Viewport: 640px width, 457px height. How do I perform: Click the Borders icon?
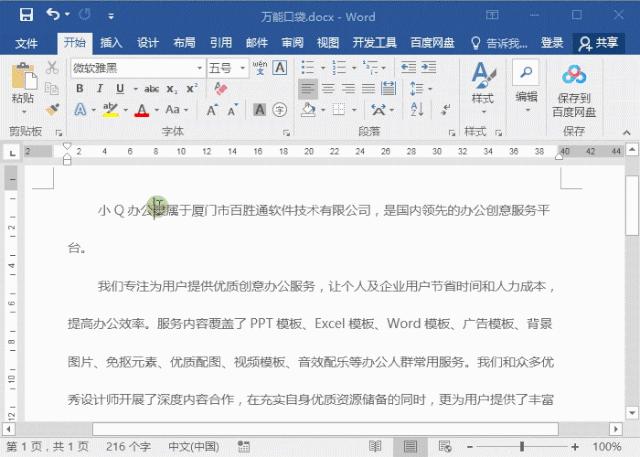339,110
